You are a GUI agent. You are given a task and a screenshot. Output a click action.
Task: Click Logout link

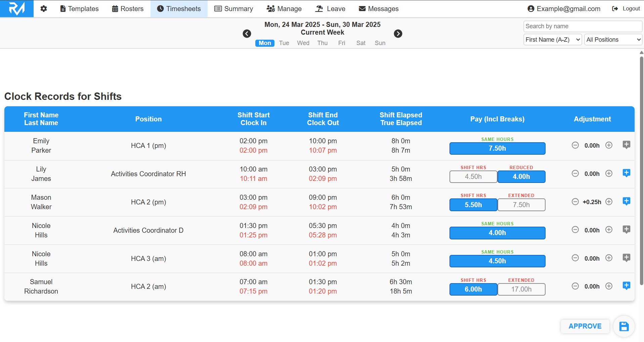point(626,9)
